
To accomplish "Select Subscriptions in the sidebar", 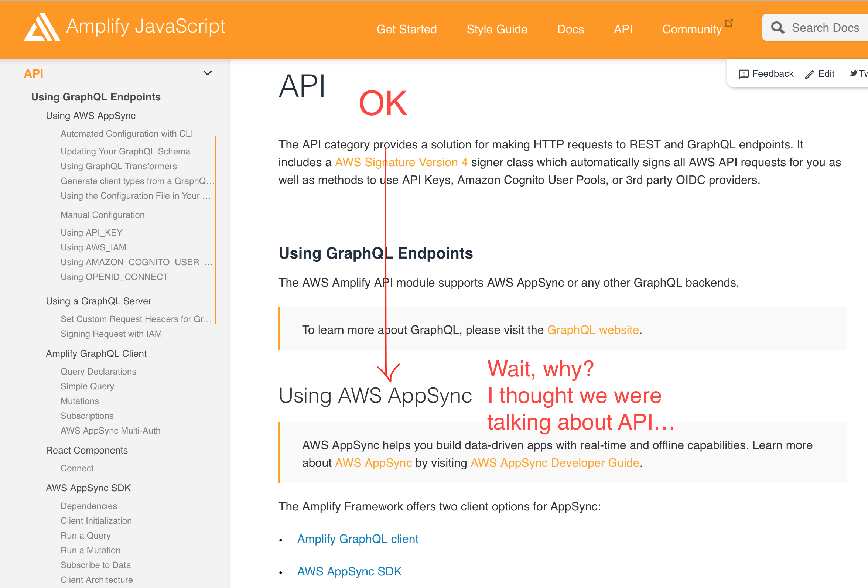I will [87, 416].
